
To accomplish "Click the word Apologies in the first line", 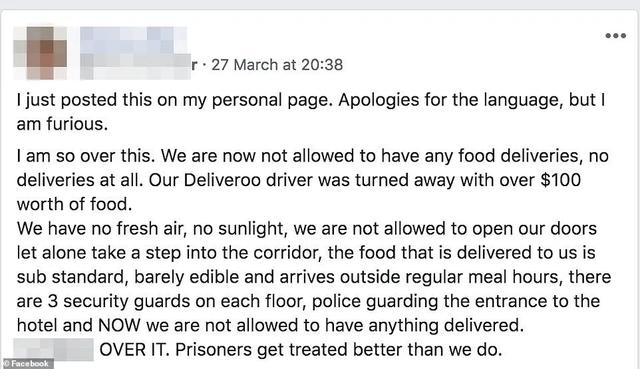I will 378,100.
